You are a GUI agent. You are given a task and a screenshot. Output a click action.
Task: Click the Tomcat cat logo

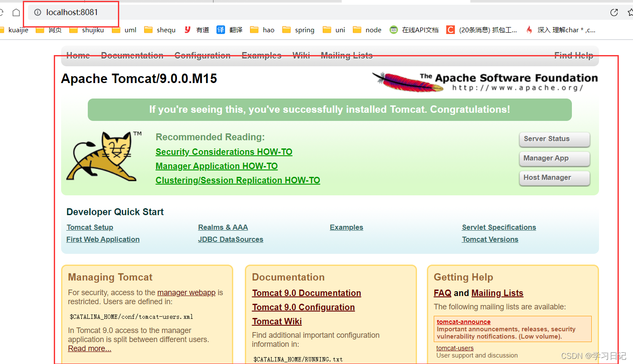point(104,157)
